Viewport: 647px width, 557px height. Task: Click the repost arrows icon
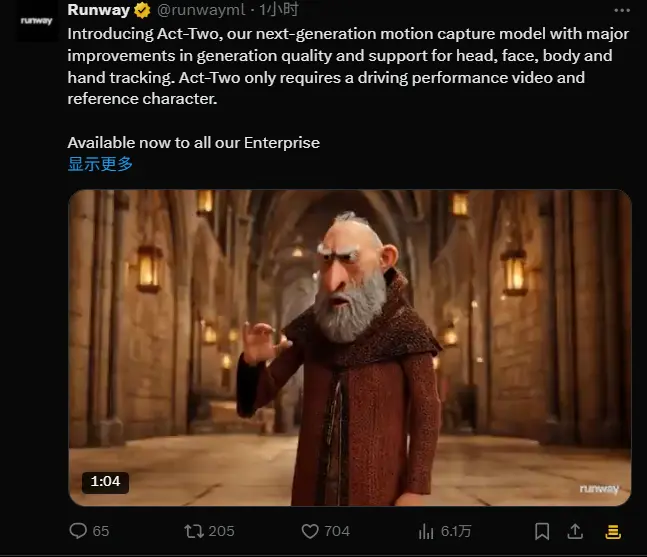(x=194, y=531)
